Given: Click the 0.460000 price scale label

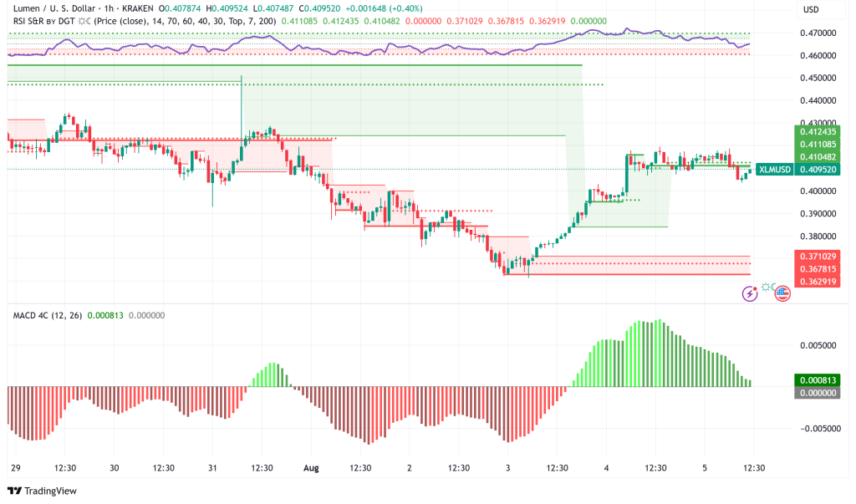Looking at the screenshot, I should 818,56.
